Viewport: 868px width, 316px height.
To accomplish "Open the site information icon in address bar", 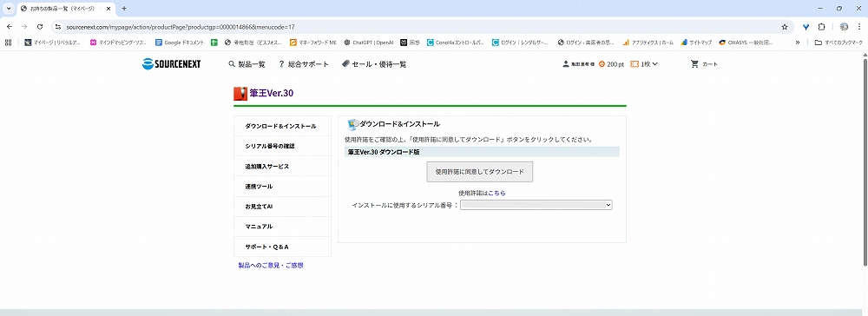I will click(57, 27).
